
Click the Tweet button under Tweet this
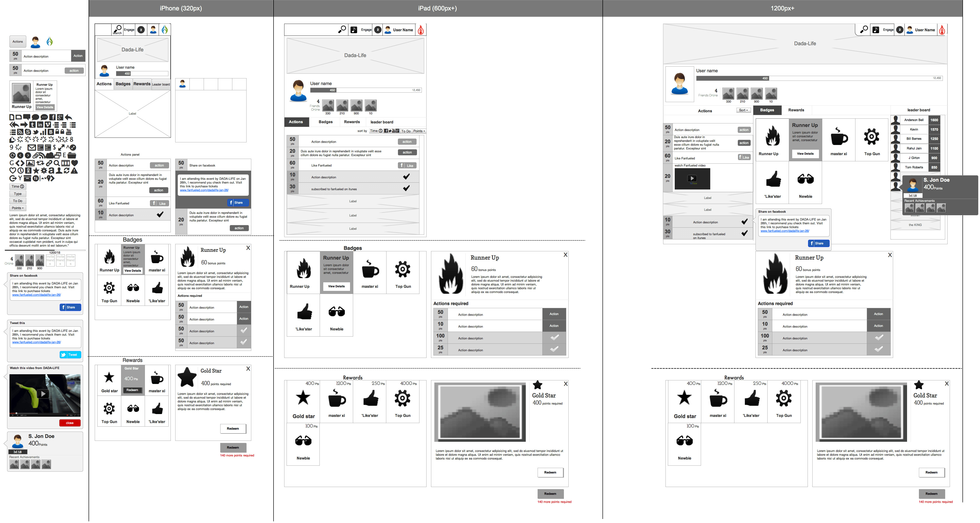click(x=70, y=355)
